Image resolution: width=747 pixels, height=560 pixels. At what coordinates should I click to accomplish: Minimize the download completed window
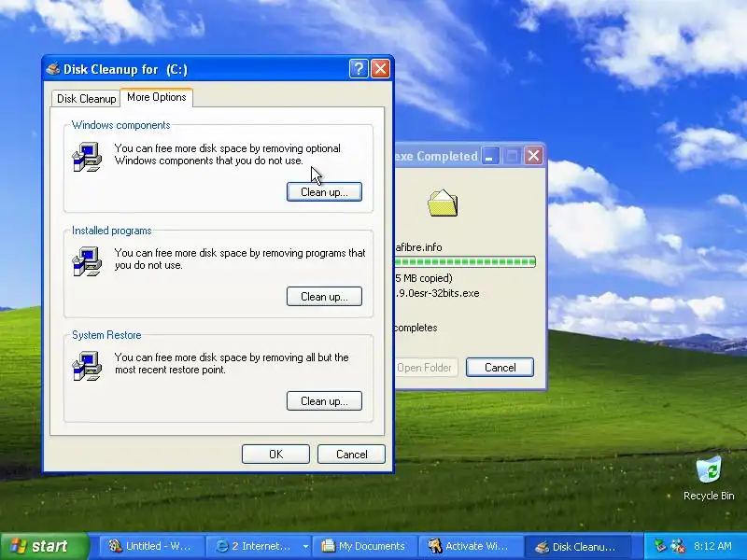[x=489, y=156]
